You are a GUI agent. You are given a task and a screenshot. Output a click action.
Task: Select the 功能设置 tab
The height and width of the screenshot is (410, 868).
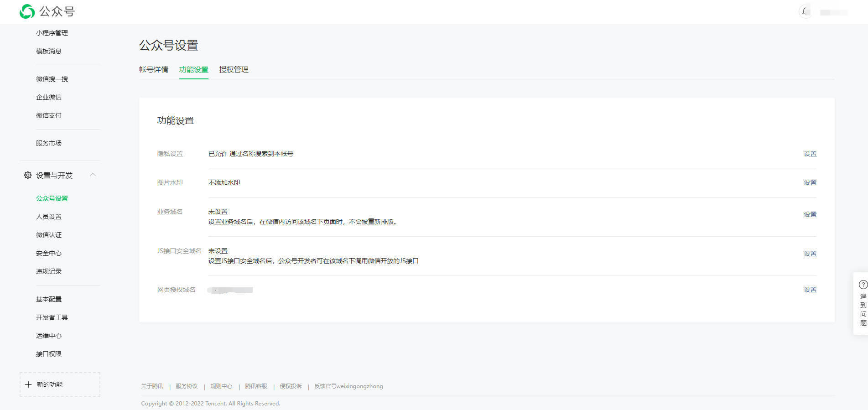tap(194, 69)
